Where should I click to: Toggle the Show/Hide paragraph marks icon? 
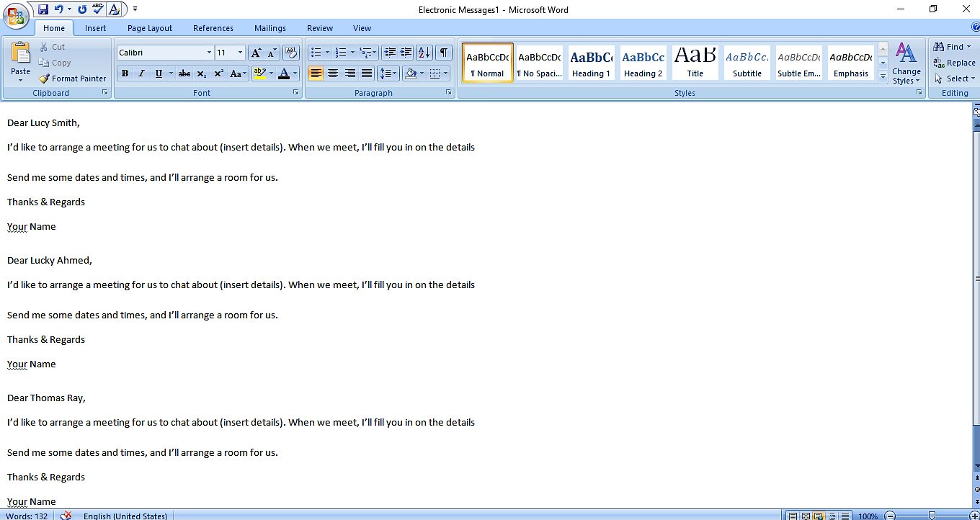tap(443, 53)
